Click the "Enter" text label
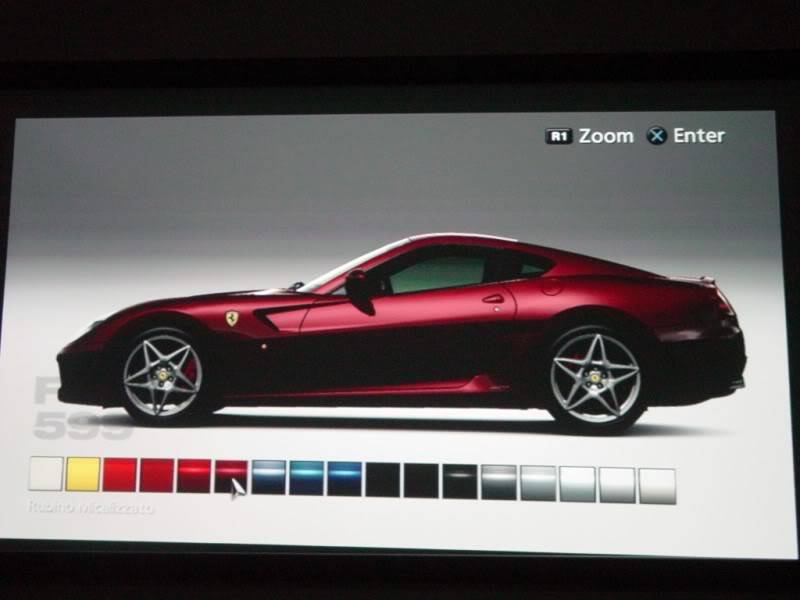The image size is (800, 600). click(699, 135)
